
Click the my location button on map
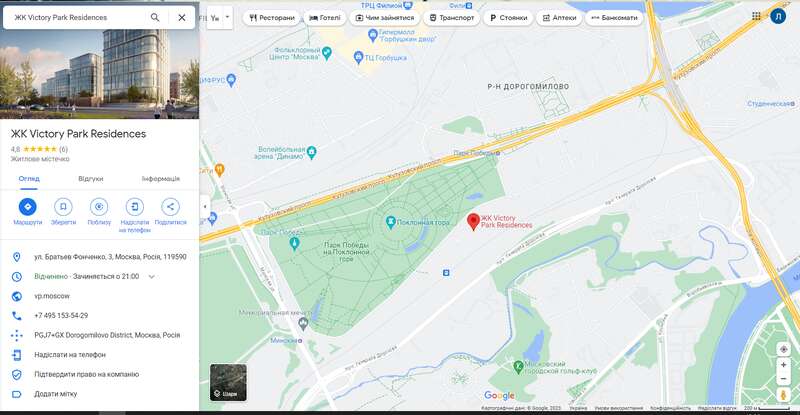784,349
